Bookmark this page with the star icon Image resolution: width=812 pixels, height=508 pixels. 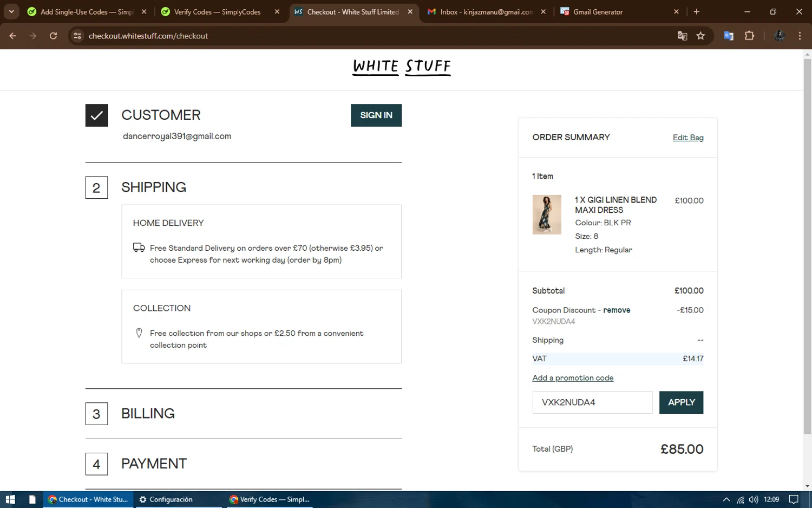[700, 36]
